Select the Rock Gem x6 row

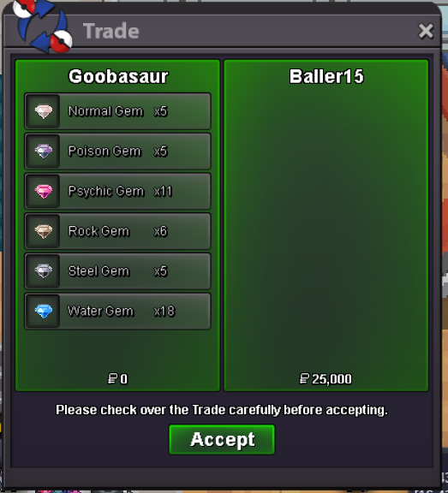pyautogui.click(x=117, y=231)
